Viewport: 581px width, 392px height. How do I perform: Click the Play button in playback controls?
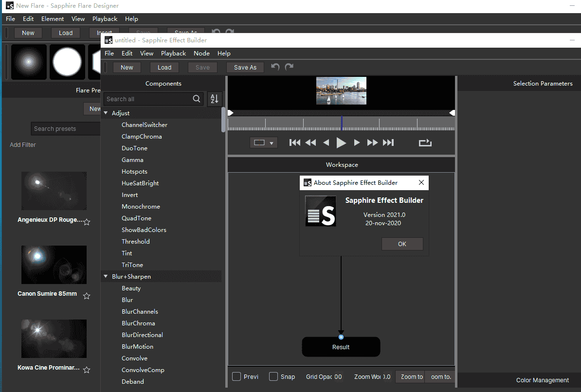point(341,143)
